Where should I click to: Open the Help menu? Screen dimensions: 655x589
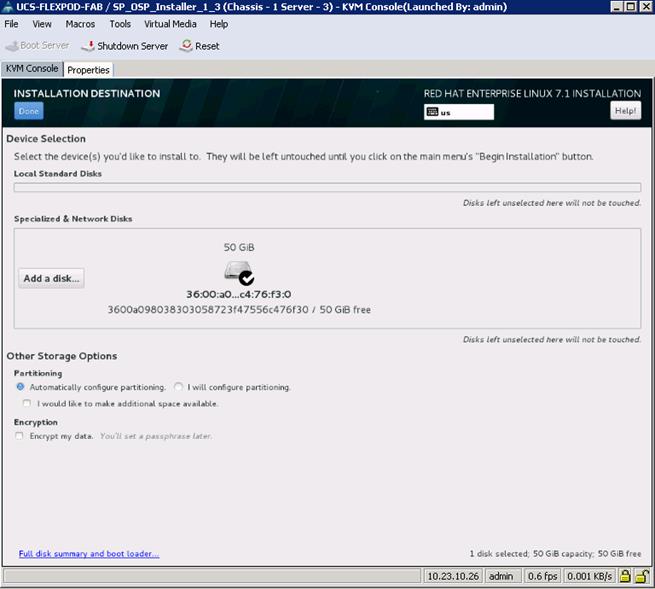click(x=219, y=24)
